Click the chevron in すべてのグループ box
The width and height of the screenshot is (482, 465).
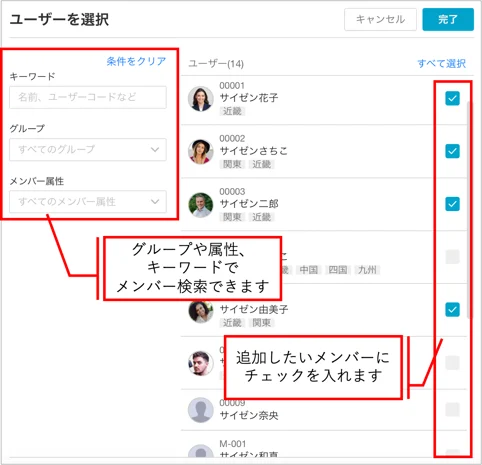(155, 150)
